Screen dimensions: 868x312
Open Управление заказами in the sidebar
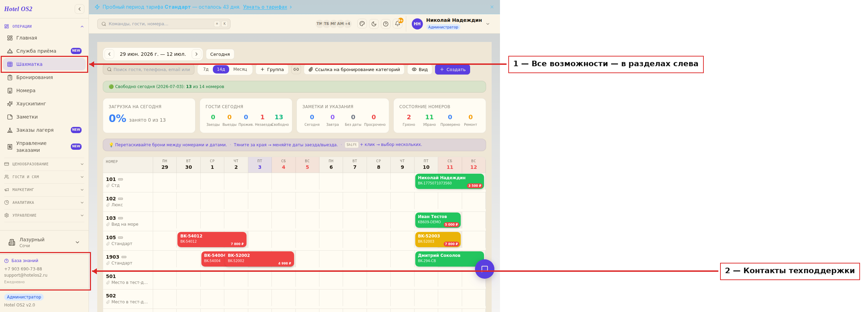[x=44, y=147]
